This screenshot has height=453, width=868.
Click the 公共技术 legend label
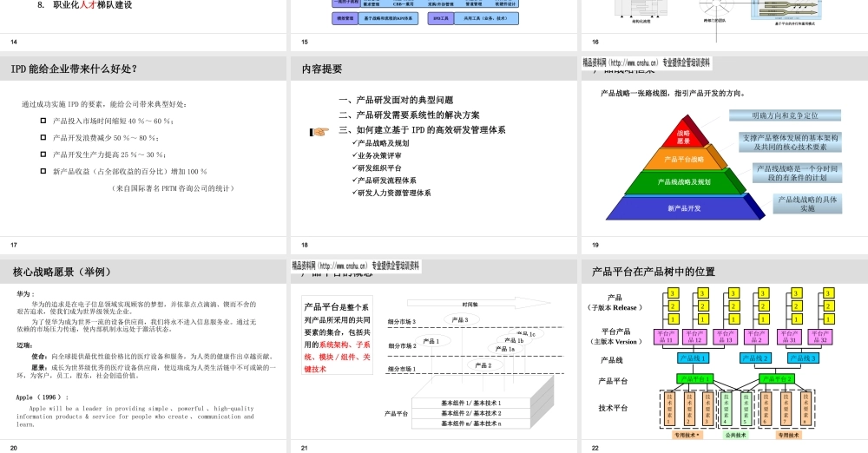[x=736, y=436]
